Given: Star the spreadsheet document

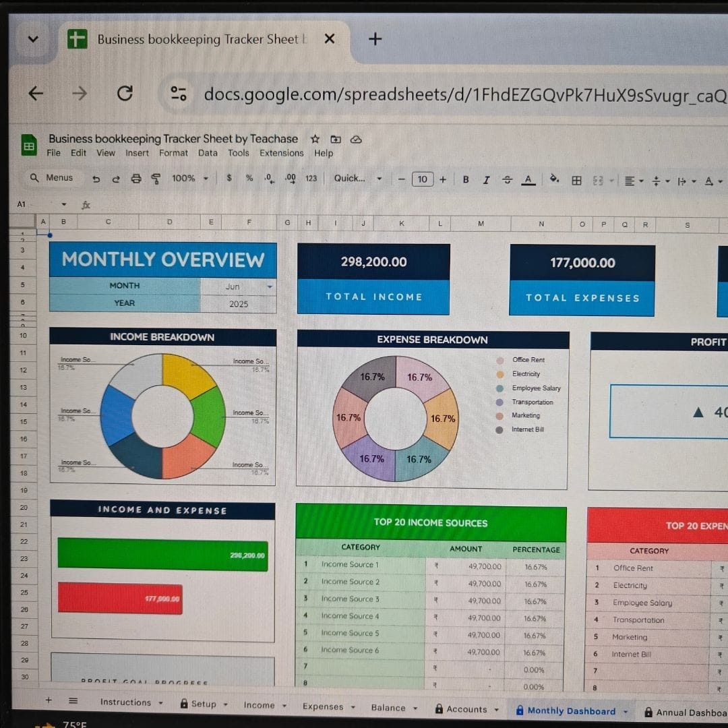Looking at the screenshot, I should pos(315,139).
